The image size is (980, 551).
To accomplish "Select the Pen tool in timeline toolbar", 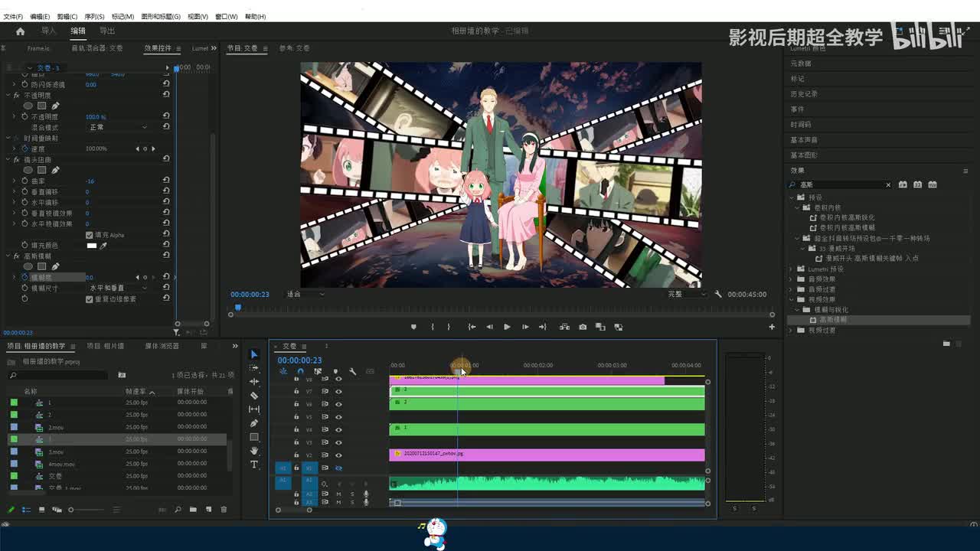I will (x=254, y=423).
